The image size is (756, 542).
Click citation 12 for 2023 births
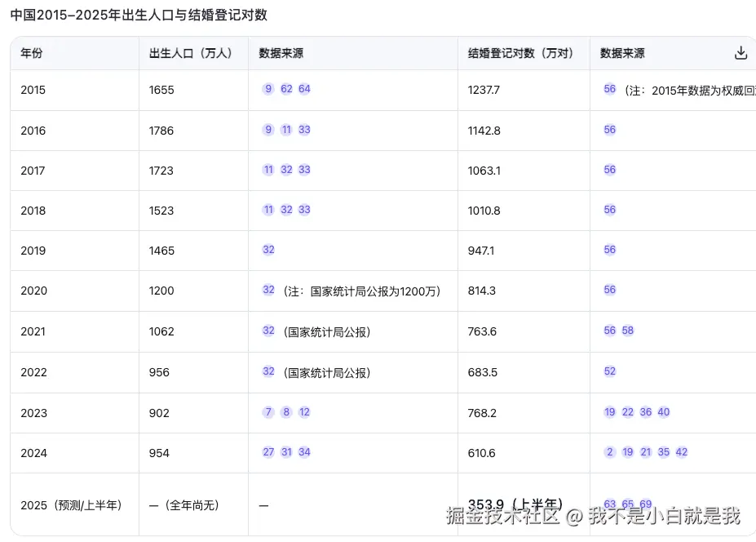click(304, 412)
